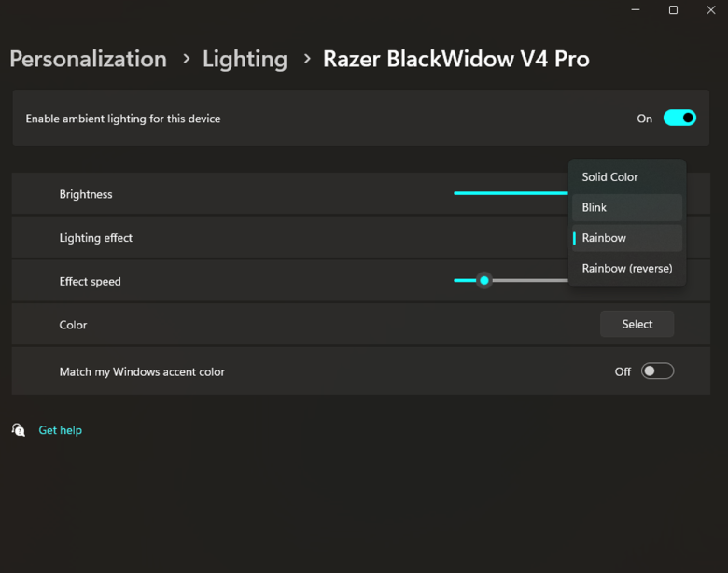
Task: Turn on Match my Windows accent color
Action: click(x=657, y=371)
